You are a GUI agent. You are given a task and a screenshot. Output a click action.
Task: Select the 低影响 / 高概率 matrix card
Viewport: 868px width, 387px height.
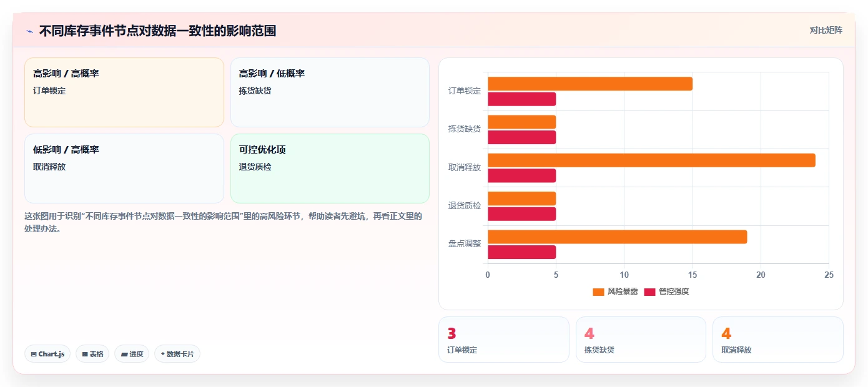coord(124,169)
